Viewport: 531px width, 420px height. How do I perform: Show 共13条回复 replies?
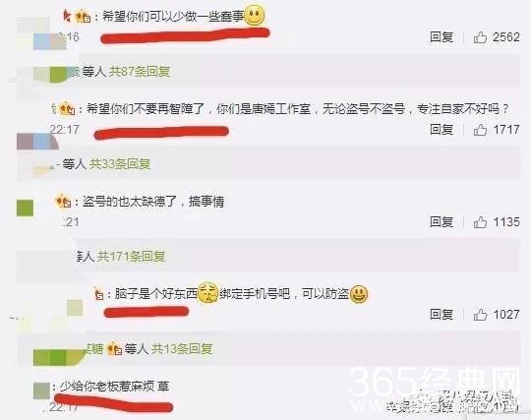182,348
